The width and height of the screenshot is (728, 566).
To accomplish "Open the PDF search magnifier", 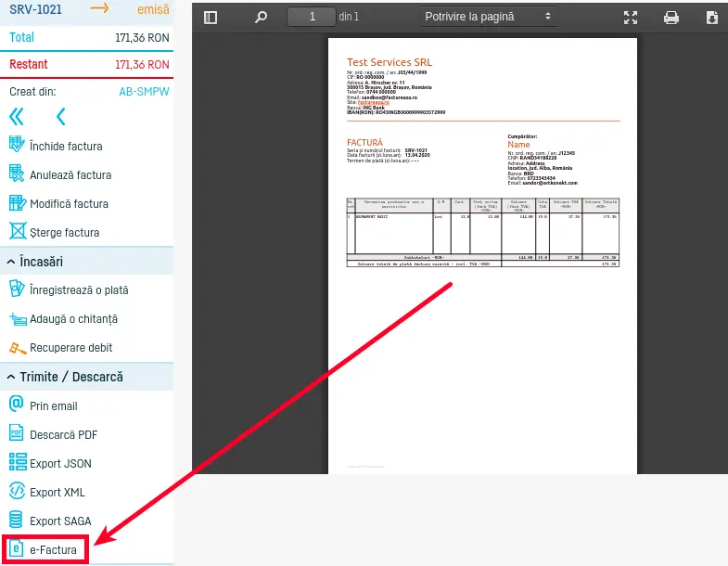I will click(x=261, y=18).
